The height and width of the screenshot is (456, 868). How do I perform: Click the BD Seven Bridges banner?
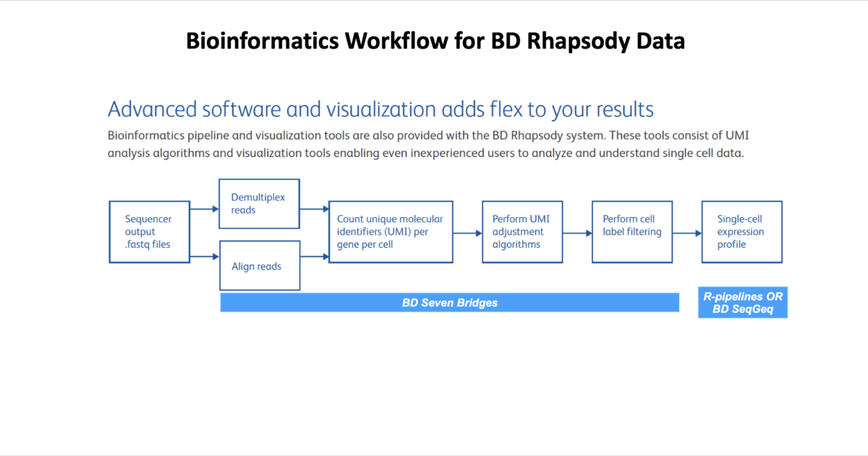pos(449,303)
